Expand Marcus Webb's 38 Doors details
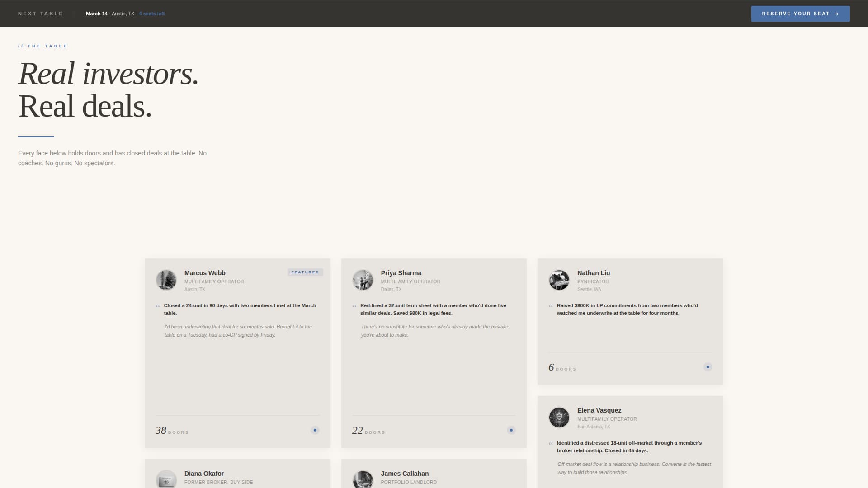Viewport: 868px width, 488px height. 171,430
